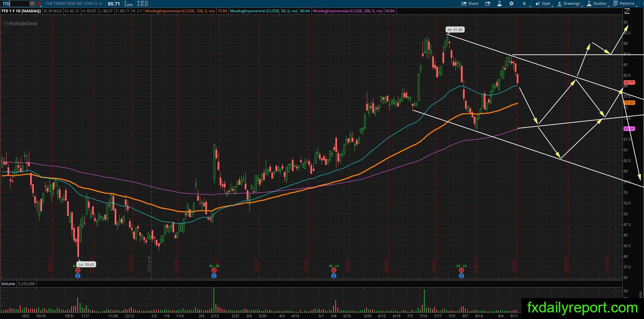
Task: Click the 10/3 date on the time axis
Action: click(x=25, y=316)
